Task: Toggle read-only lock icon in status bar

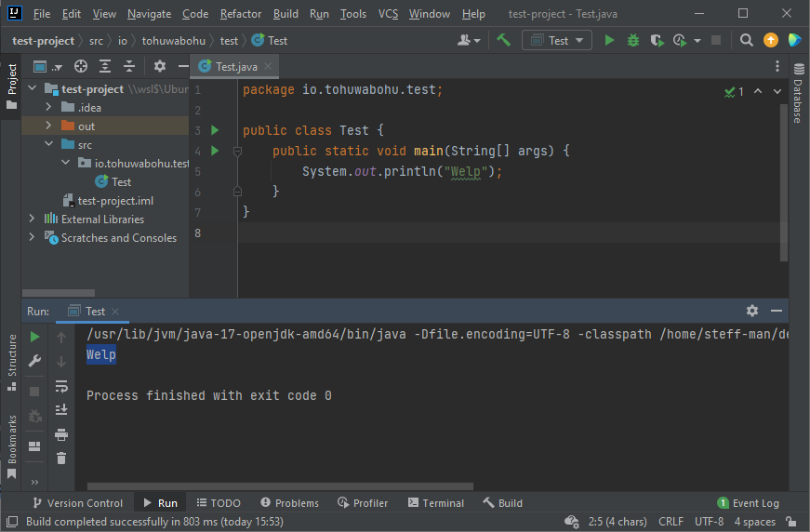Action: click(790, 522)
